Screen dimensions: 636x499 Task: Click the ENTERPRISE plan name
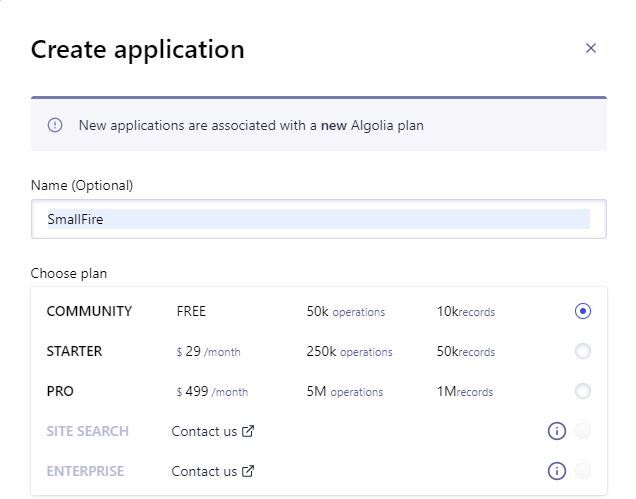85,471
